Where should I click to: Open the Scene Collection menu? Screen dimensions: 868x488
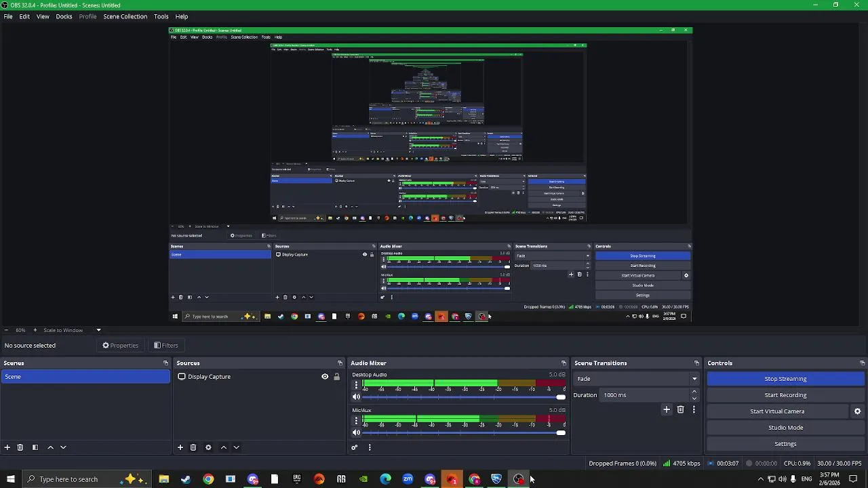(x=125, y=16)
